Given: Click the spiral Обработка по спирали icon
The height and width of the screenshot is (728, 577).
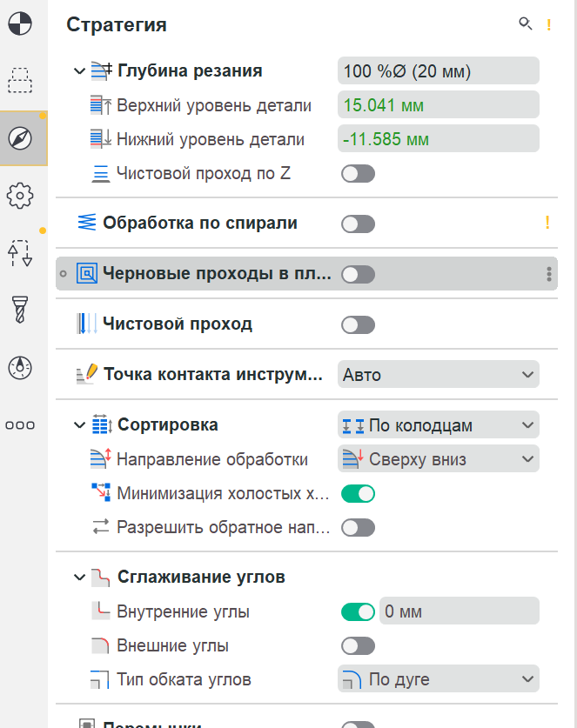Looking at the screenshot, I should (x=87, y=223).
